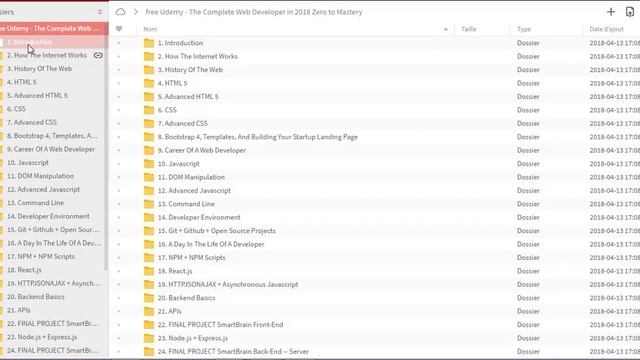This screenshot has width=640, height=360.
Task: Select 6. CSS in sidebar tree
Action: coord(16,109)
